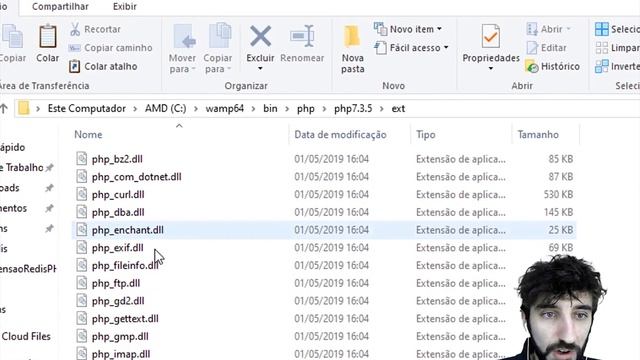Create a Nova pasta folder

pyautogui.click(x=353, y=49)
